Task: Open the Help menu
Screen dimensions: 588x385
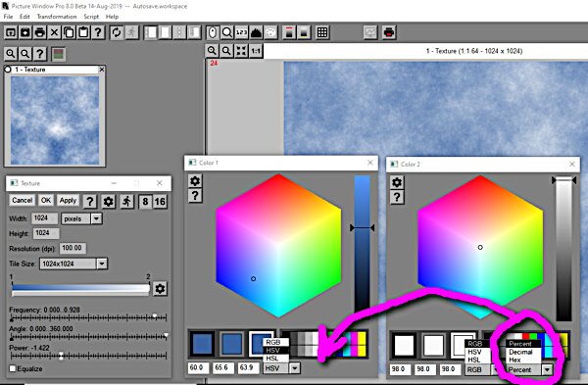Action: 112,17
